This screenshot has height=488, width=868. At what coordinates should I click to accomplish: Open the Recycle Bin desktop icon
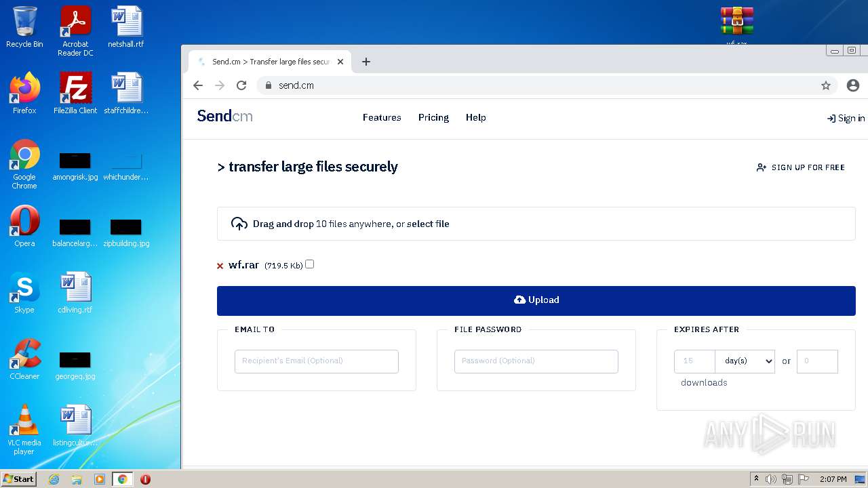click(24, 27)
